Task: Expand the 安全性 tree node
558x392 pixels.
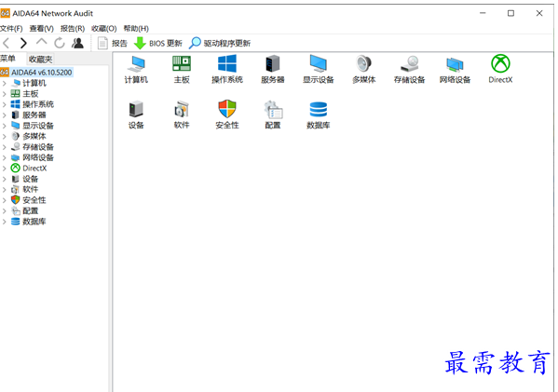Action: pyautogui.click(x=5, y=200)
